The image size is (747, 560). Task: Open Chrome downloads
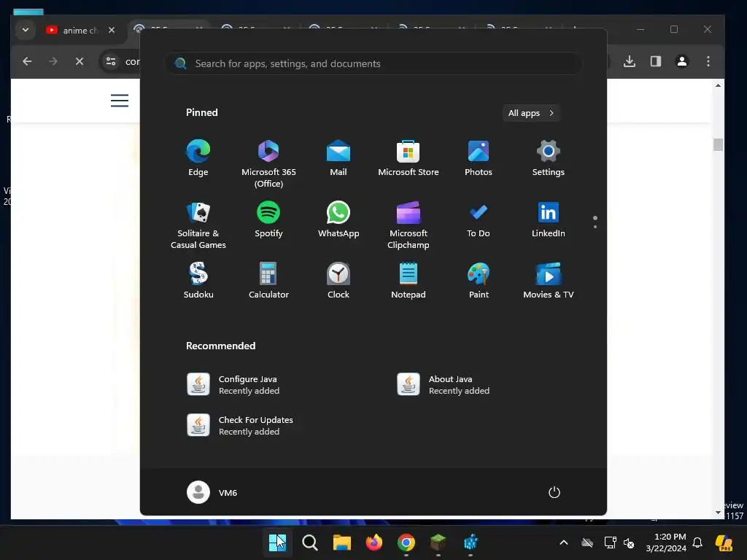630,61
